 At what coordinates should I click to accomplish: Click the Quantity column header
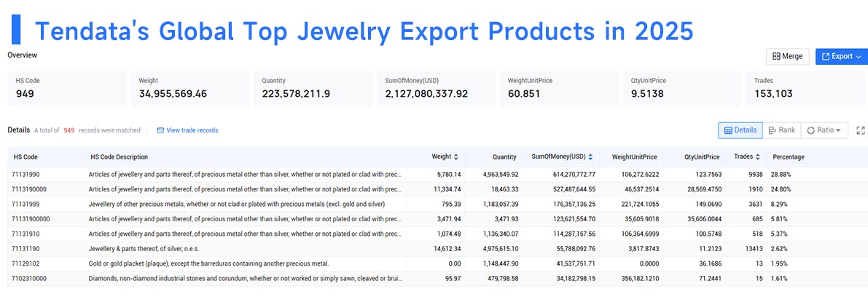503,157
